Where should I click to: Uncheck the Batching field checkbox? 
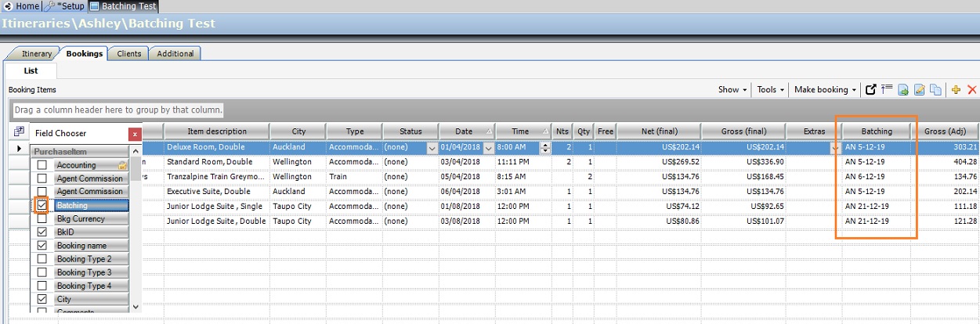[42, 205]
